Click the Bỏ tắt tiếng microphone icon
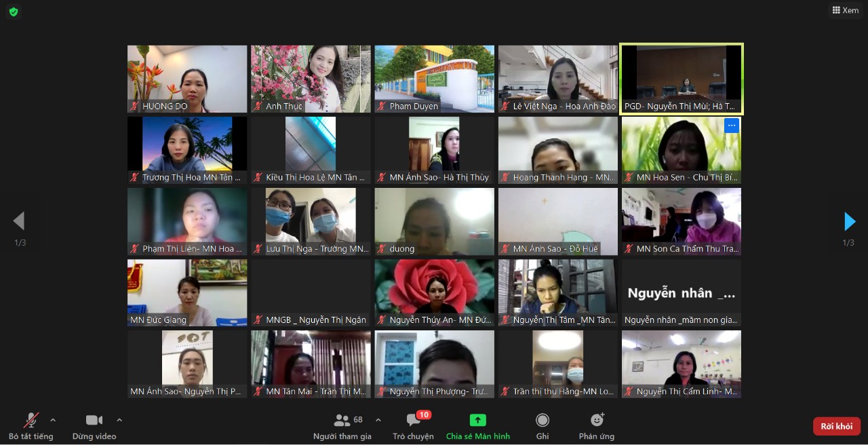Screen dimensions: 868x445 [31, 421]
